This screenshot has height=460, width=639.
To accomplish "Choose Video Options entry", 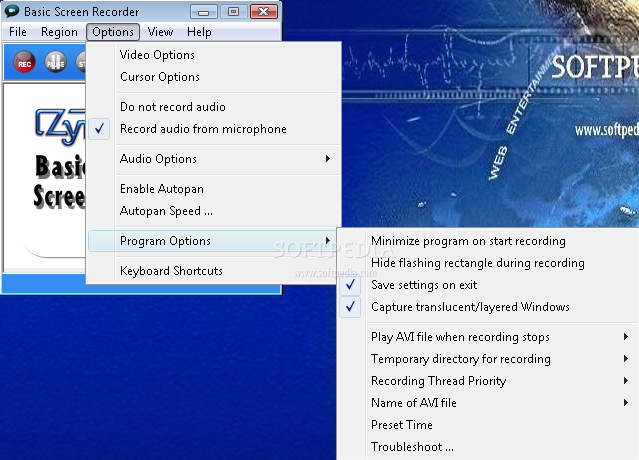I will (215, 55).
